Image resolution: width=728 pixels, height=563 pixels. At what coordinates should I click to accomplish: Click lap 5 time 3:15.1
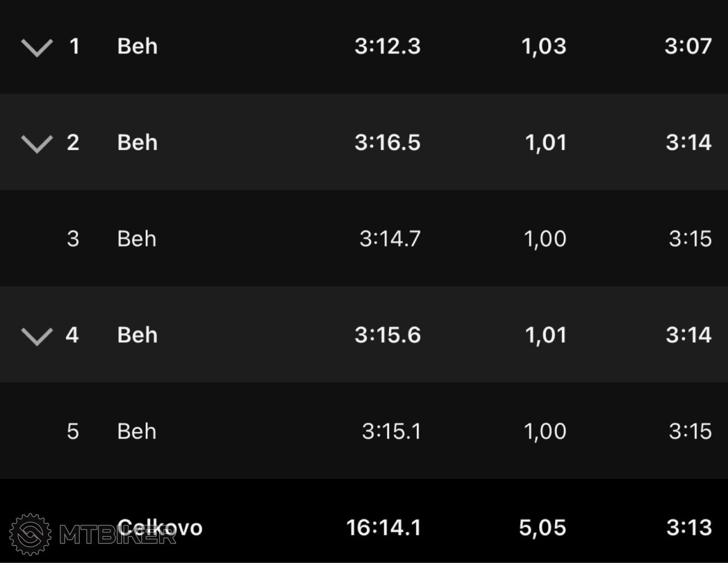tap(391, 431)
